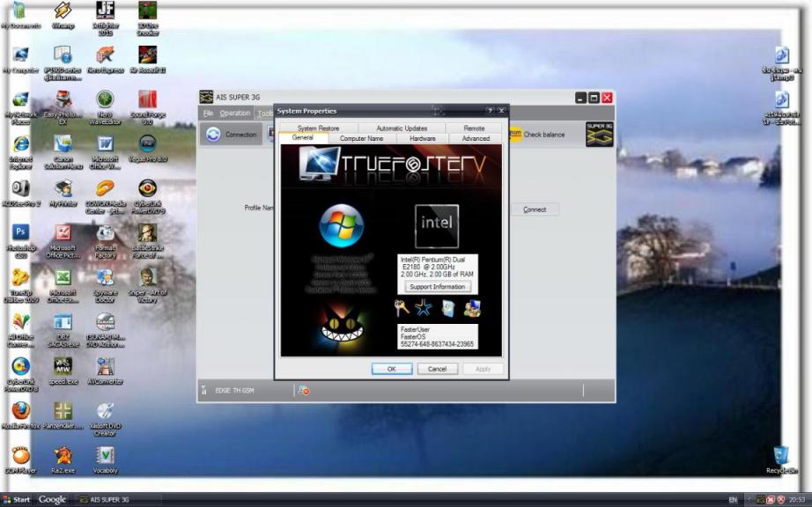812x507 pixels.
Task: Select the GOM Player desktop icon
Action: (21, 460)
